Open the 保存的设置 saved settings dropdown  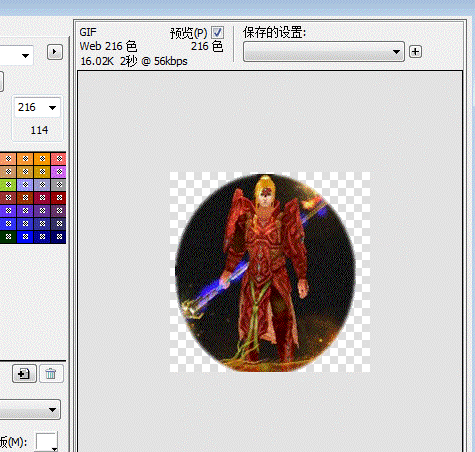324,52
